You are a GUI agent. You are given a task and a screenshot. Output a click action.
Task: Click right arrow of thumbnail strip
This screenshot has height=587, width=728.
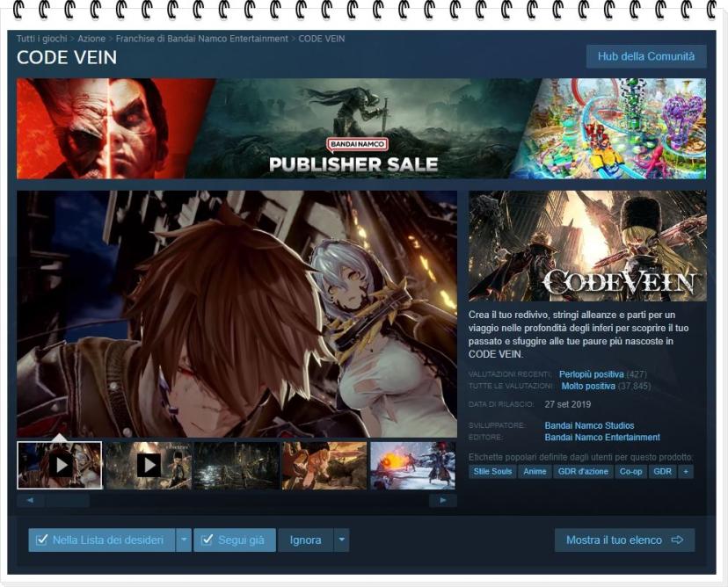pyautogui.click(x=442, y=501)
